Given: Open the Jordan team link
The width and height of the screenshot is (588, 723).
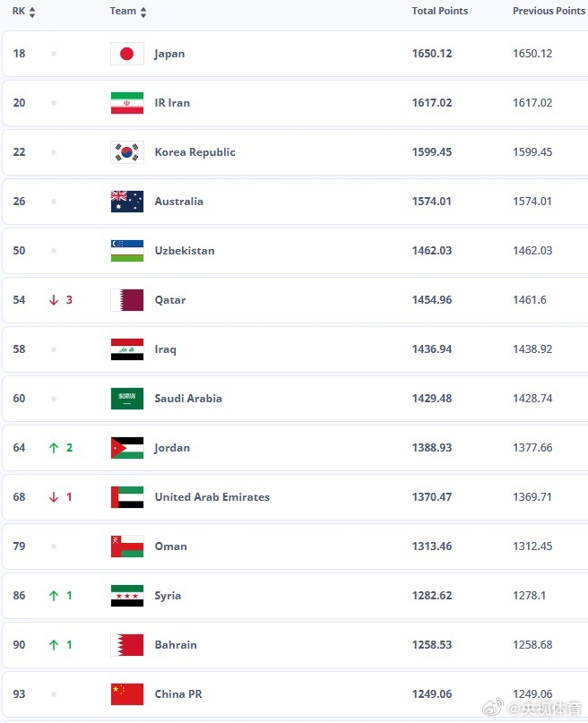Looking at the screenshot, I should pyautogui.click(x=172, y=448).
